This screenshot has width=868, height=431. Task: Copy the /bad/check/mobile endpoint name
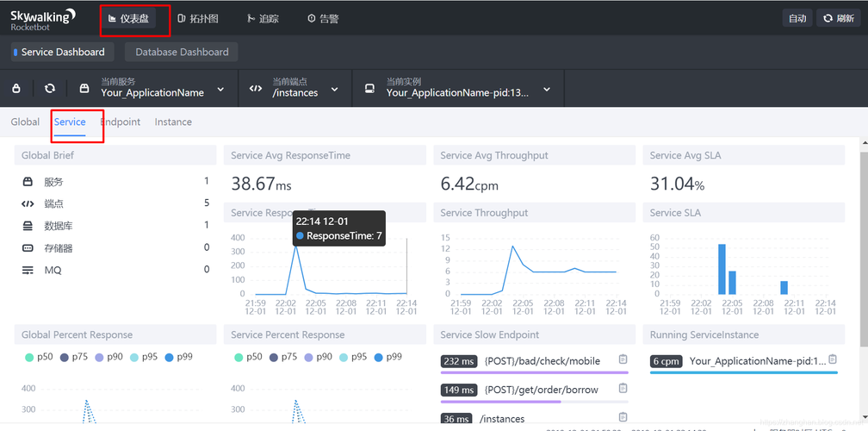623,360
